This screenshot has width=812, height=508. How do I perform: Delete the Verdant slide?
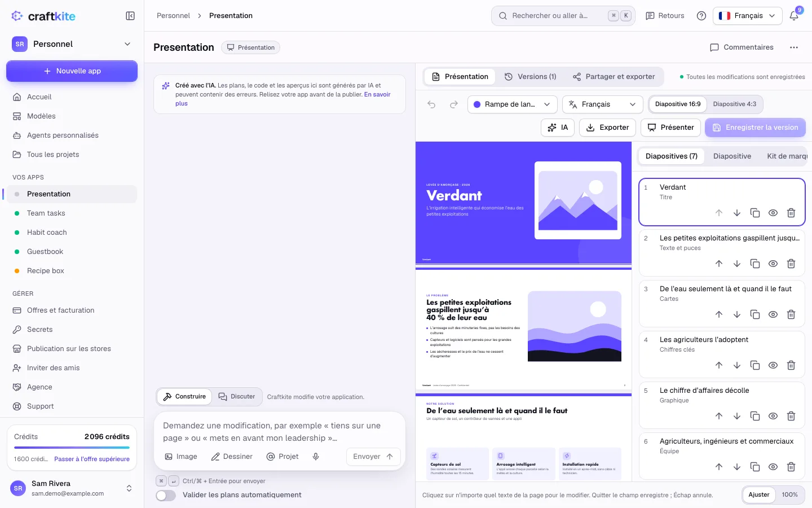point(791,213)
